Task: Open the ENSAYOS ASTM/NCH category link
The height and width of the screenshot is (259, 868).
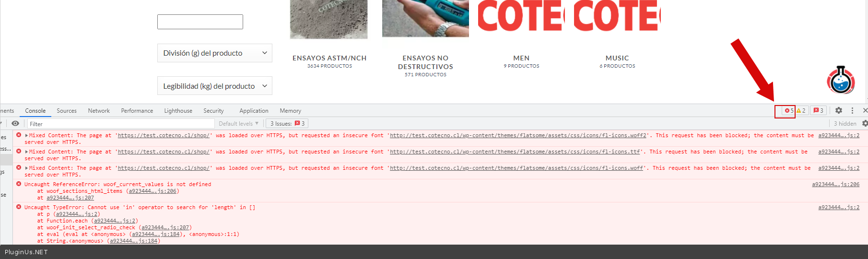Action: point(329,58)
